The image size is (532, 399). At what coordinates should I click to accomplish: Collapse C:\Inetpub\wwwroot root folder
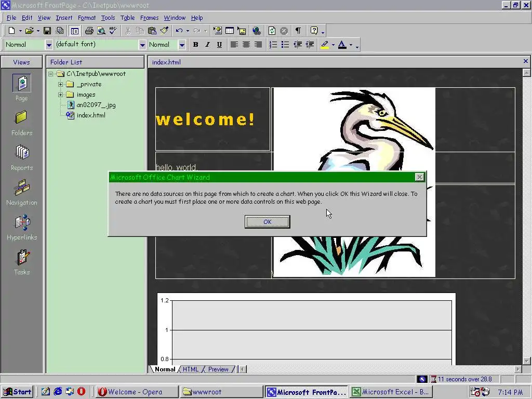click(x=50, y=74)
